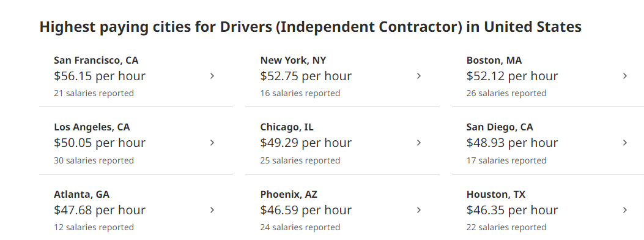This screenshot has height=240, width=644.
Task: Click the chevron arrow beside San Diego, CA
Action: tap(625, 143)
